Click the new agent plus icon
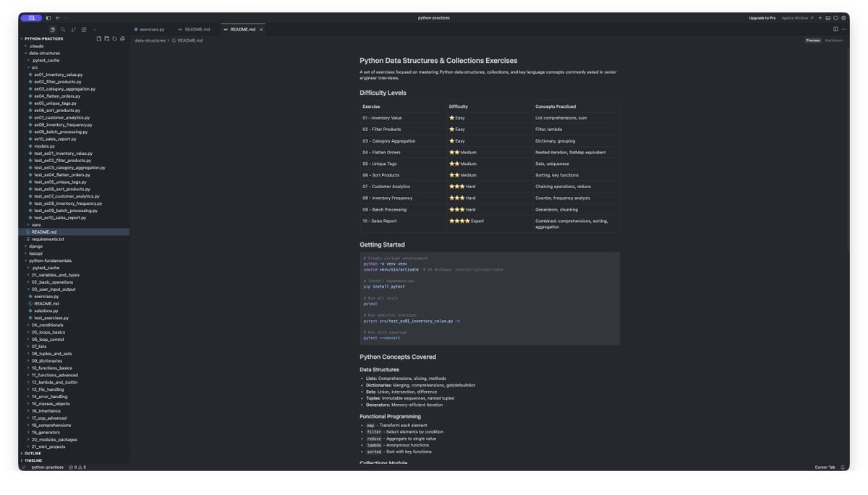This screenshot has width=868, height=495. (x=820, y=17)
